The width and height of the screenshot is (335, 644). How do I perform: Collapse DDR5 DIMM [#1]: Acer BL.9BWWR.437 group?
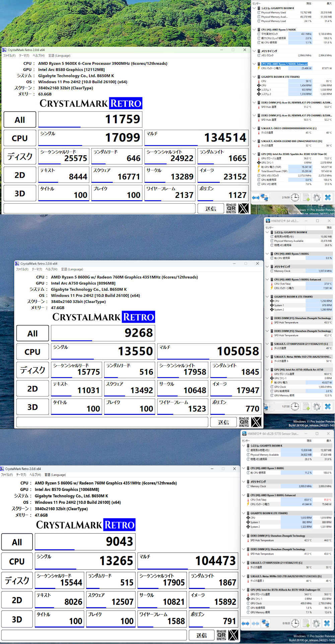click(x=254, y=103)
